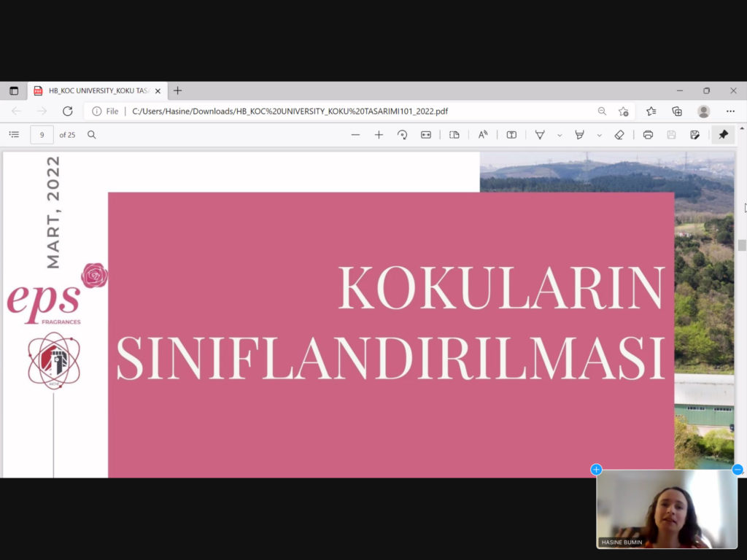Image resolution: width=747 pixels, height=560 pixels.
Task: Start Read aloud
Action: [483, 135]
